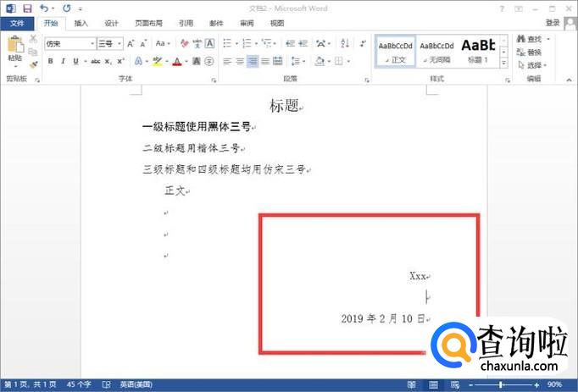Toggle Superscript formatting

pos(120,61)
